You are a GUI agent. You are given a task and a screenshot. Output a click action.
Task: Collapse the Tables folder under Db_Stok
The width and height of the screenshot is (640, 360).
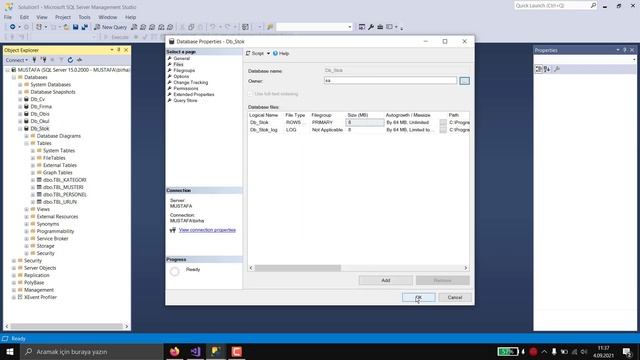(27, 143)
